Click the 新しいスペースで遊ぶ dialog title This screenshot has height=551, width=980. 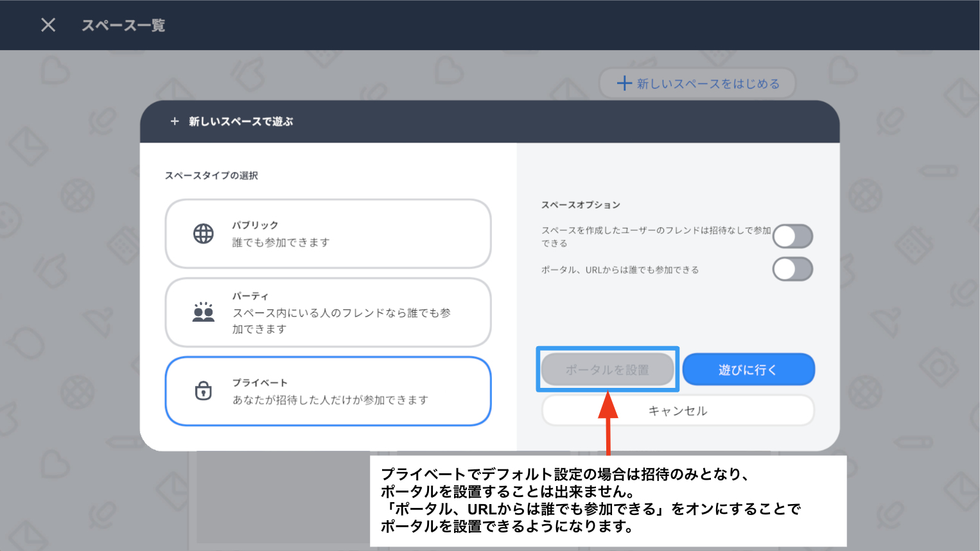pyautogui.click(x=241, y=121)
